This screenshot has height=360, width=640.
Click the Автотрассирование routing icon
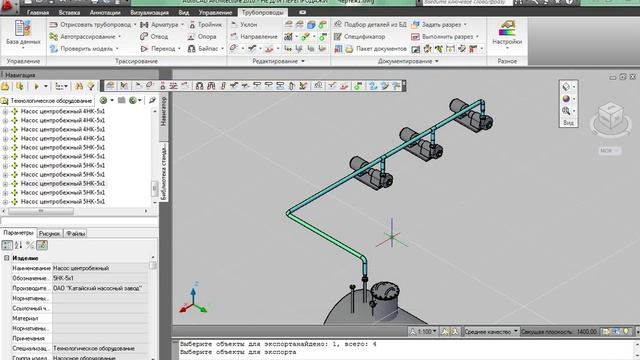coord(53,37)
